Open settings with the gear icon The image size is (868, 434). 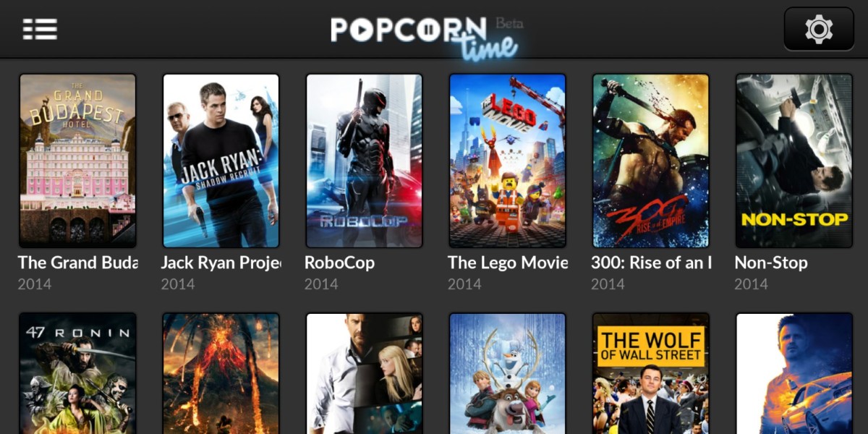pyautogui.click(x=819, y=29)
